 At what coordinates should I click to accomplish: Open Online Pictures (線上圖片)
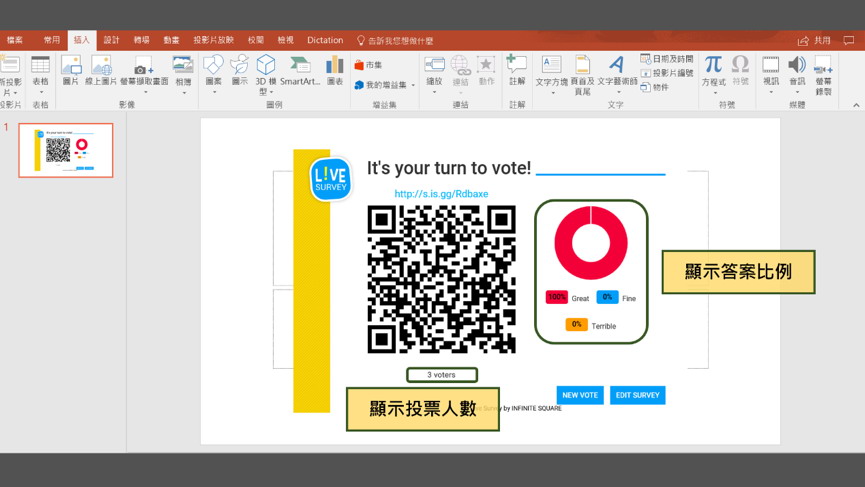click(102, 65)
